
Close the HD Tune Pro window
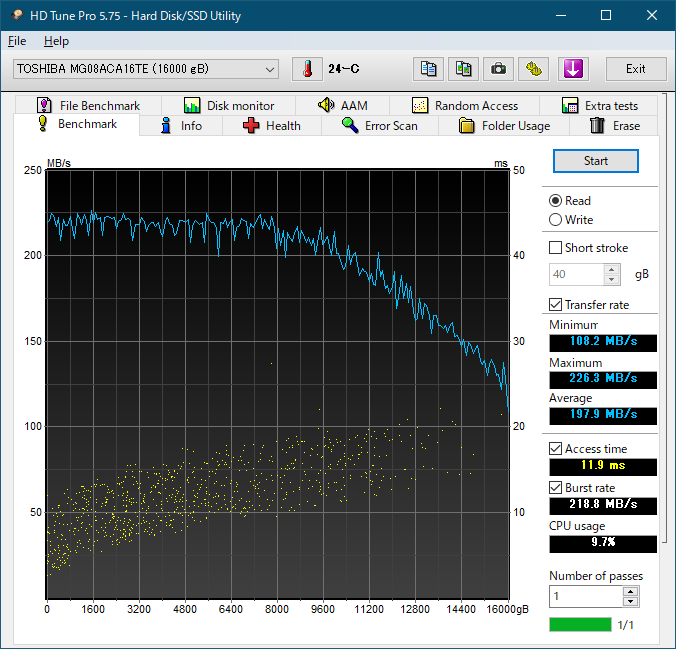click(651, 16)
